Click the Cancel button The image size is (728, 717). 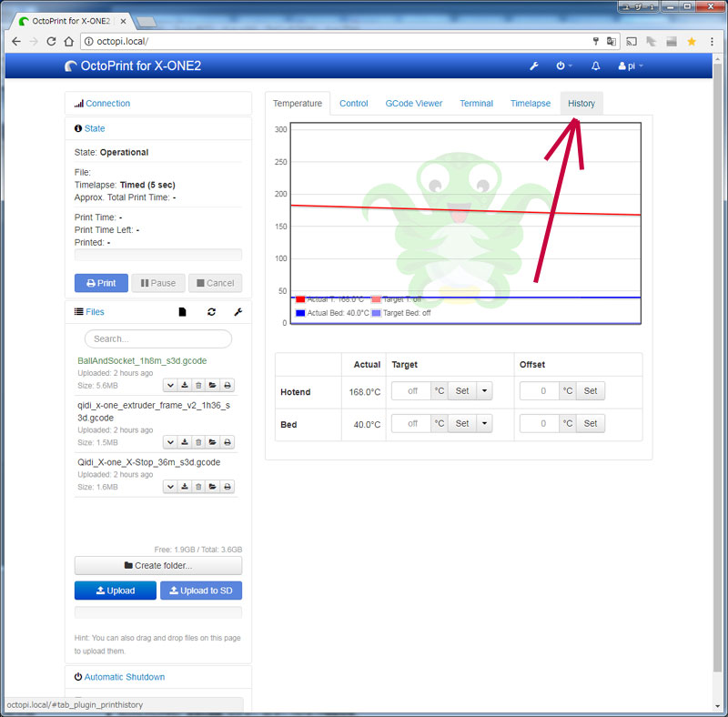[x=216, y=283]
